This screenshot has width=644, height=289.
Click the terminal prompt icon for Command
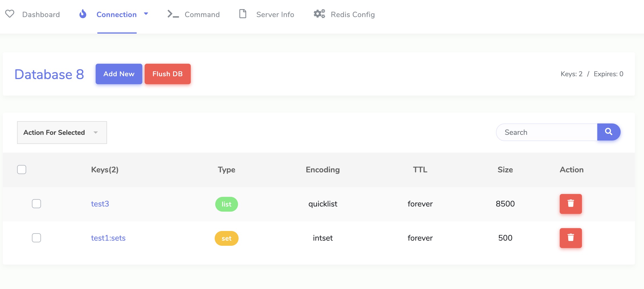click(173, 14)
